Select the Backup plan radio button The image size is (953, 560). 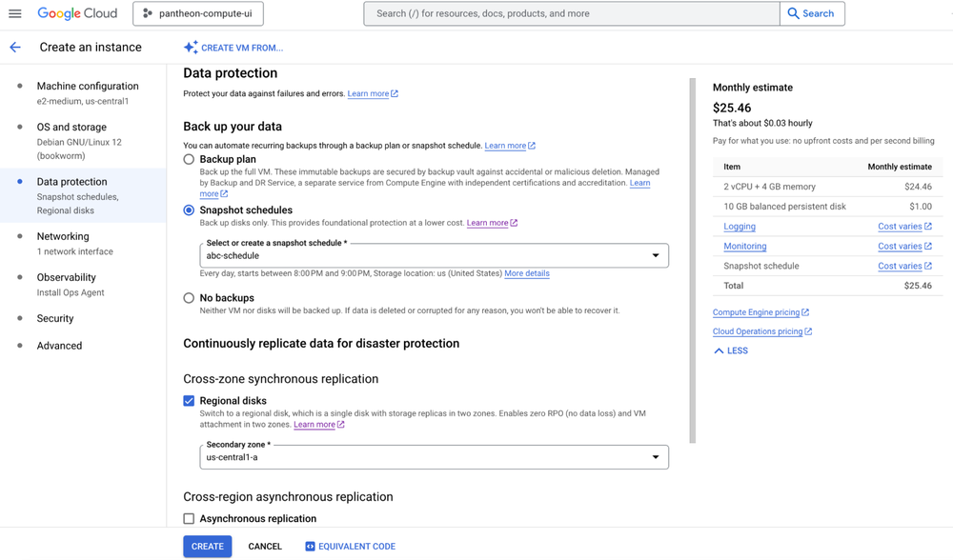[188, 159]
